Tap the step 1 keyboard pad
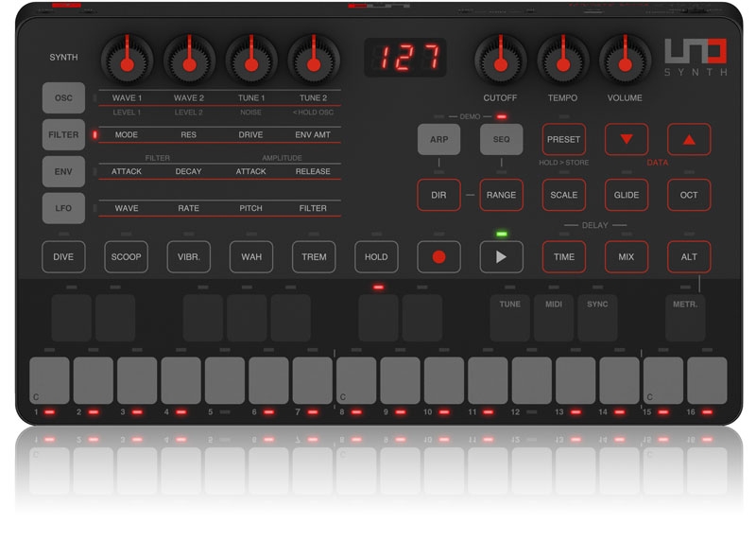The height and width of the screenshot is (541, 756). [x=49, y=380]
